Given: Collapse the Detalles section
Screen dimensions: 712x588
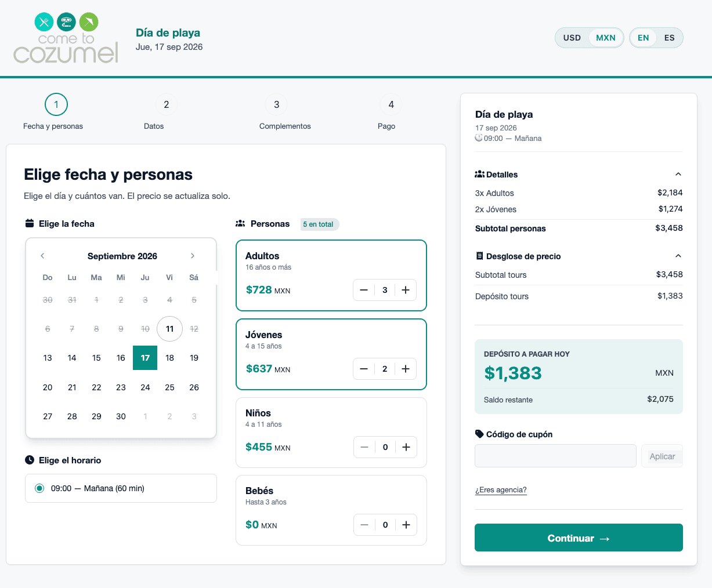Looking at the screenshot, I should [x=678, y=174].
